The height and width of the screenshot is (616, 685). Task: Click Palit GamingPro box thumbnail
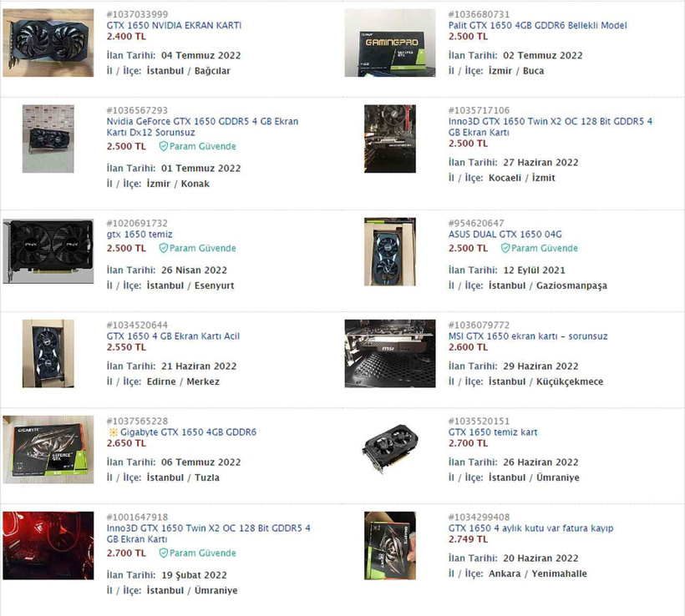[x=389, y=43]
